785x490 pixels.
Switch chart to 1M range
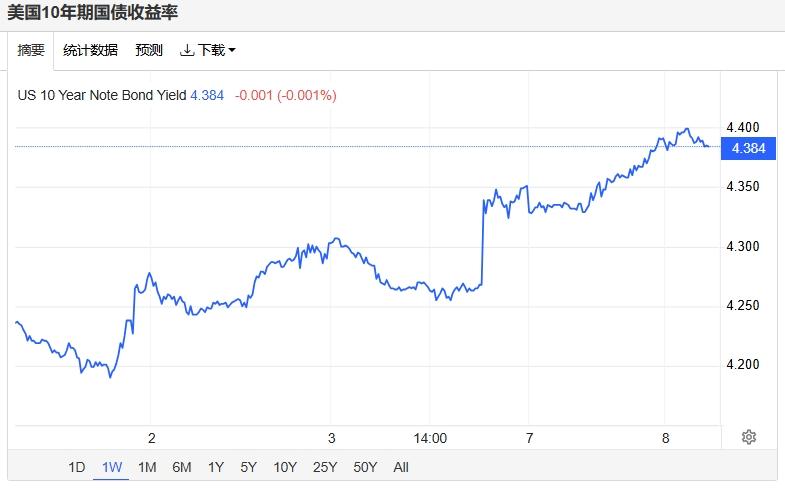[147, 467]
